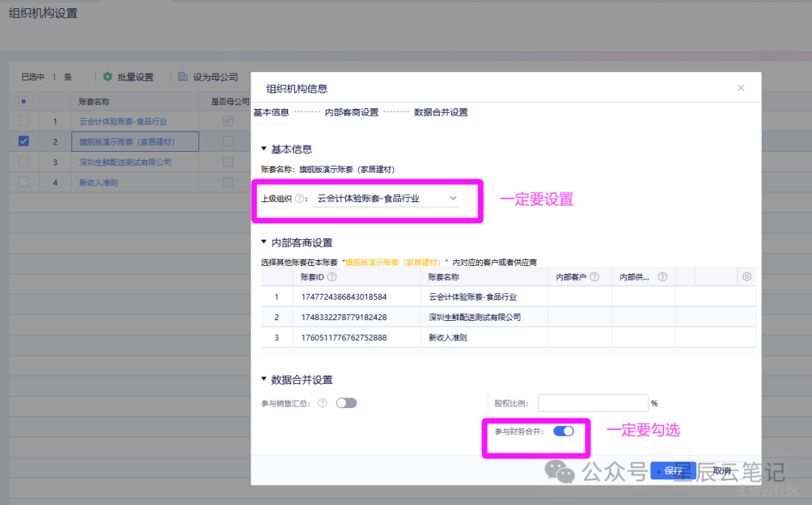The image size is (812, 505).
Task: Check the row 3 checkbox for 深圳生鲜配送
Action: click(24, 162)
